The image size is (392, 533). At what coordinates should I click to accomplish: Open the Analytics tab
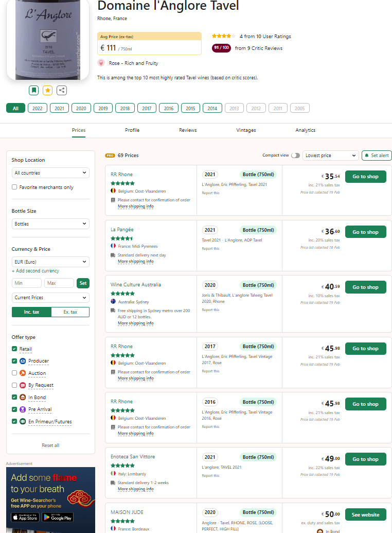coord(306,130)
